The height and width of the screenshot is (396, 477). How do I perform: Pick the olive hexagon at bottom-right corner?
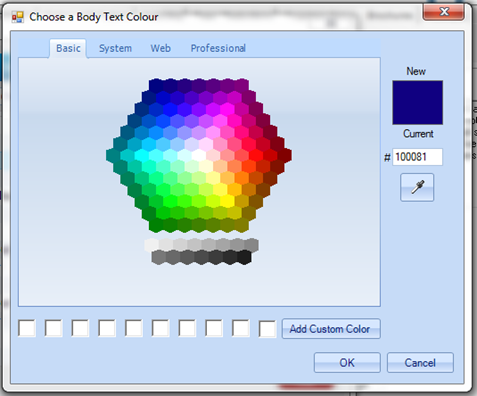242,225
